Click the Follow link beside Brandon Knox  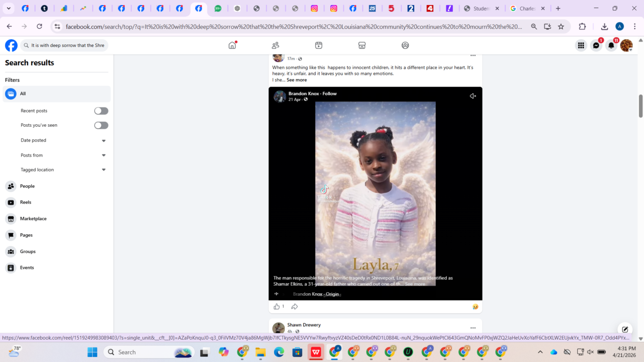pyautogui.click(x=329, y=94)
